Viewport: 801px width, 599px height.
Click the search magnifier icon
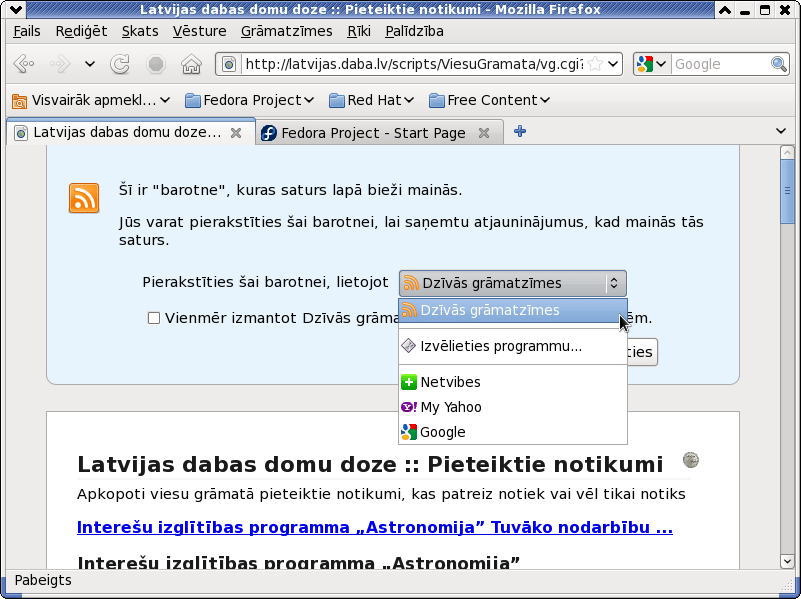(x=779, y=64)
